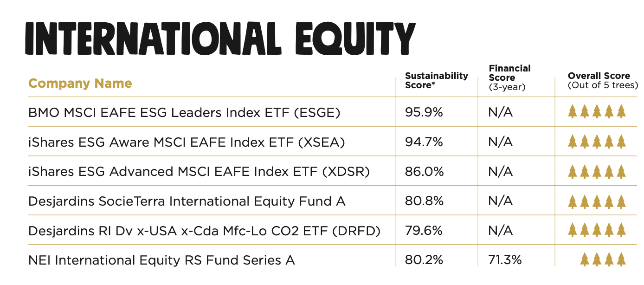Image resolution: width=644 pixels, height=285 pixels.
Task: Click the tree rating for Desjardins SocieTerra fund
Action: coord(597,201)
